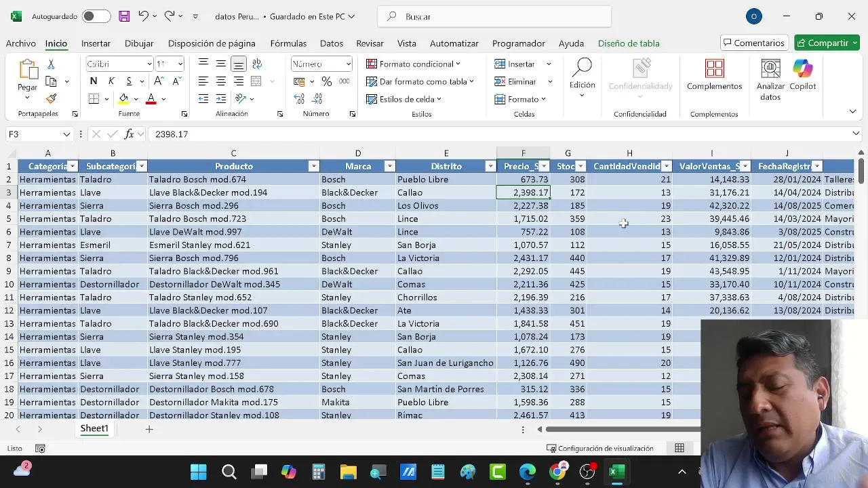Open Estilos de celda dropdown

(x=404, y=99)
